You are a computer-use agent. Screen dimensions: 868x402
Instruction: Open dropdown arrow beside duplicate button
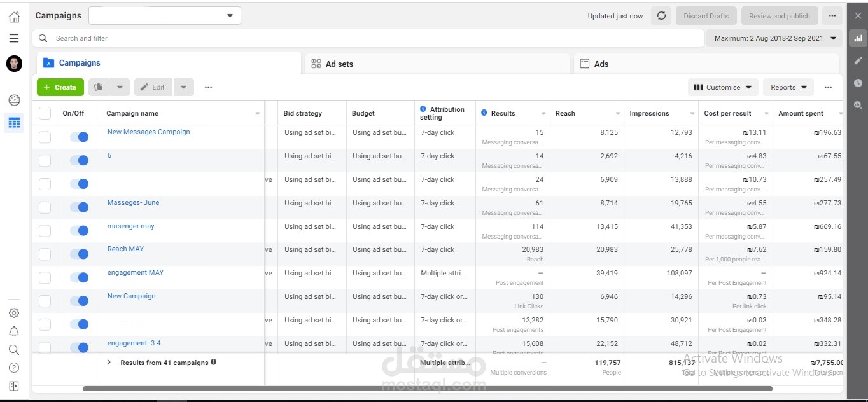(120, 87)
